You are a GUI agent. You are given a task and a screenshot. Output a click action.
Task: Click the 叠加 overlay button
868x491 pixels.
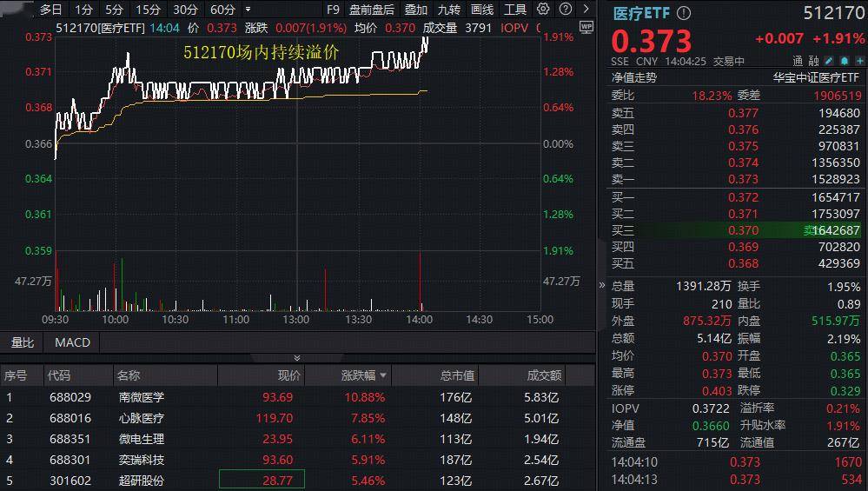pos(415,10)
